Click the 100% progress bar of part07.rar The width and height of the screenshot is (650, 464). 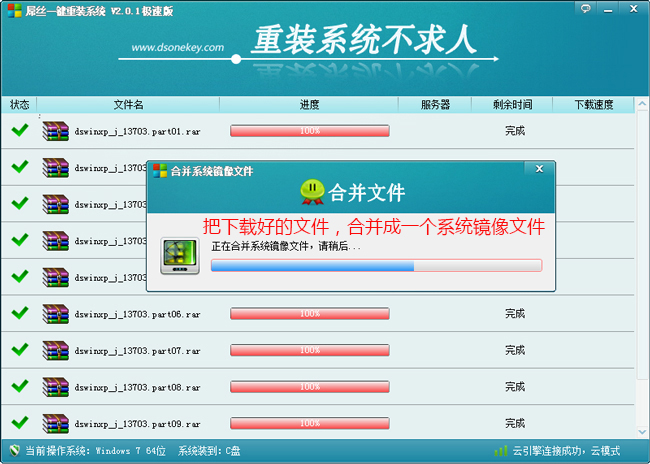pyautogui.click(x=310, y=350)
